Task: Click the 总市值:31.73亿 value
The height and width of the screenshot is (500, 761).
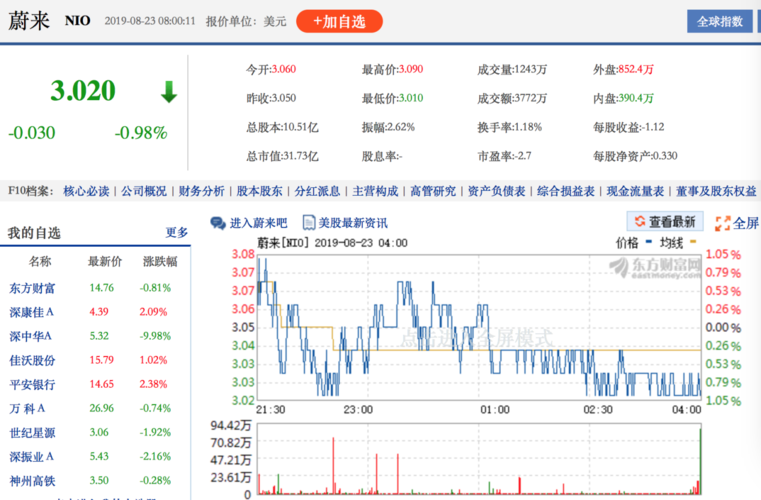Action: (x=282, y=156)
